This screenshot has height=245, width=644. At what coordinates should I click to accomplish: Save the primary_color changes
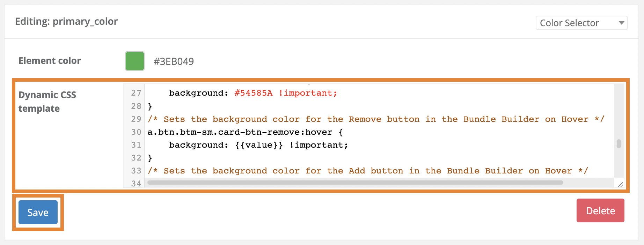tap(38, 212)
